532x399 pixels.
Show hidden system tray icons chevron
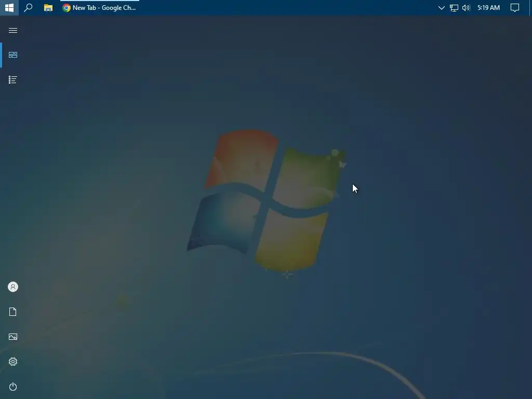(x=442, y=7)
